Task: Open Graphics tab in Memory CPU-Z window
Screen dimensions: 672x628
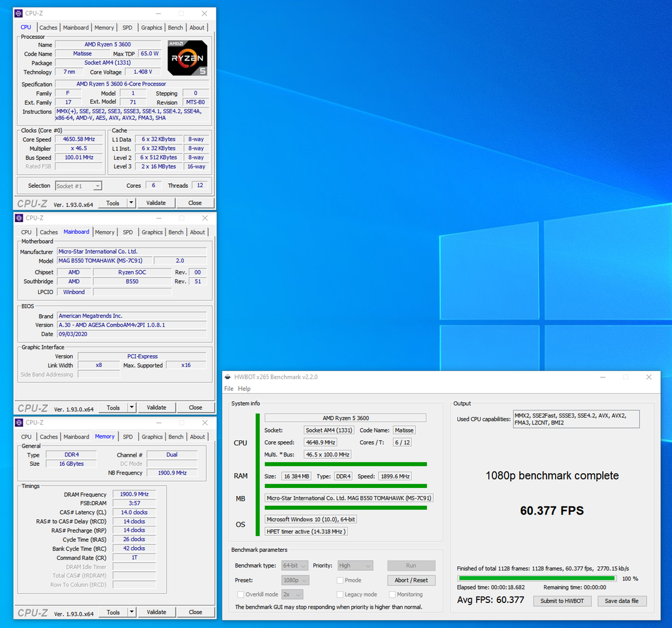Action: coord(152,437)
